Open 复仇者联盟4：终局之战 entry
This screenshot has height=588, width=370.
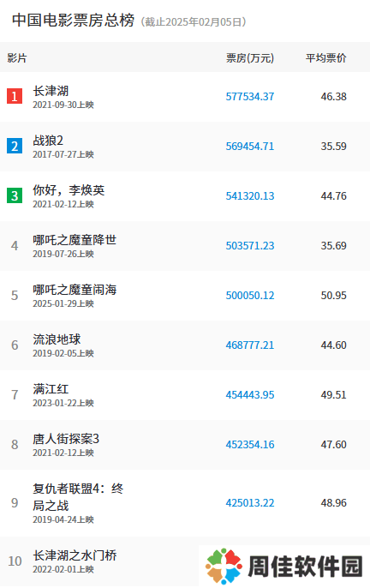click(x=78, y=497)
